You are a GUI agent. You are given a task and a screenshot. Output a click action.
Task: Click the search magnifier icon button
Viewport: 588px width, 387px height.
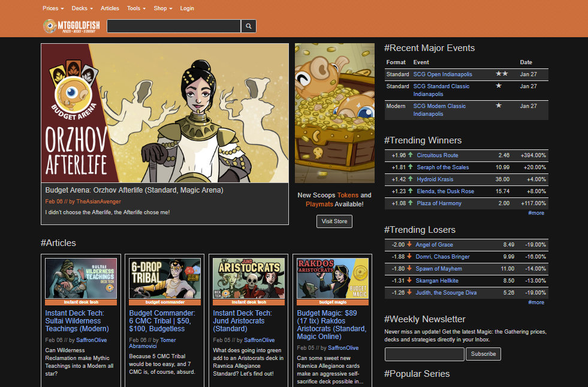click(x=248, y=26)
